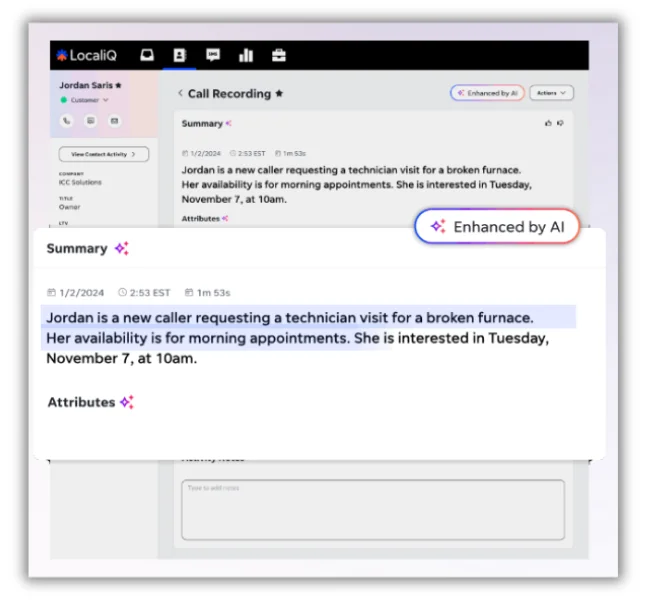The height and width of the screenshot is (600, 652).
Task: Open the contacts tab icon
Action: coord(180,55)
